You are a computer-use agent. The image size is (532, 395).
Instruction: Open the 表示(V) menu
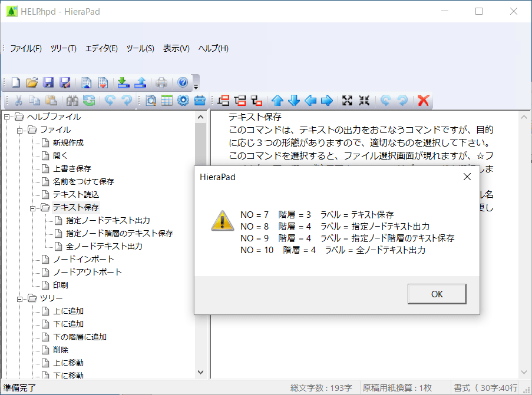[176, 48]
